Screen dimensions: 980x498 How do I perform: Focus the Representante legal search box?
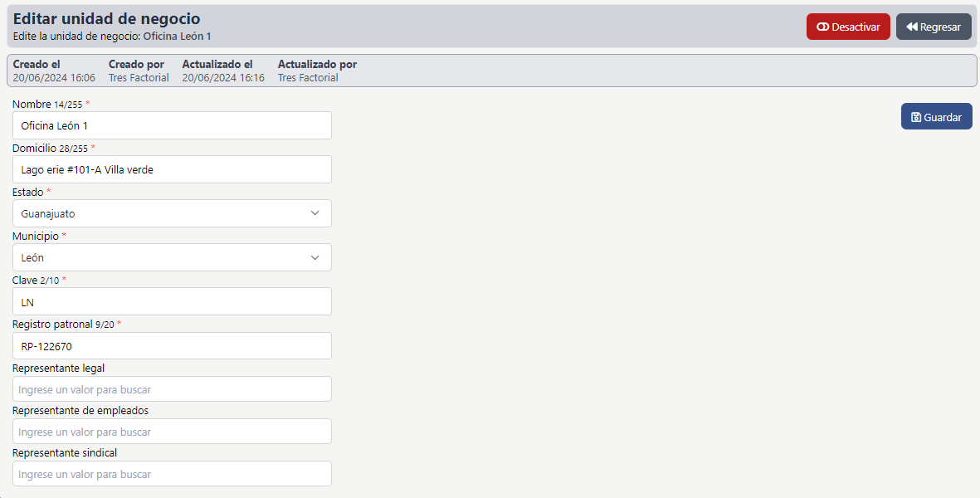pyautogui.click(x=172, y=389)
